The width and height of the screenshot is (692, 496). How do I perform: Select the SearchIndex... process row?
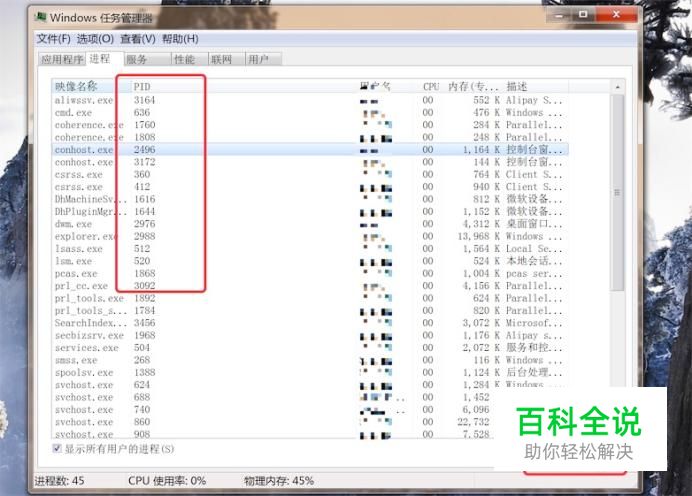click(310, 323)
